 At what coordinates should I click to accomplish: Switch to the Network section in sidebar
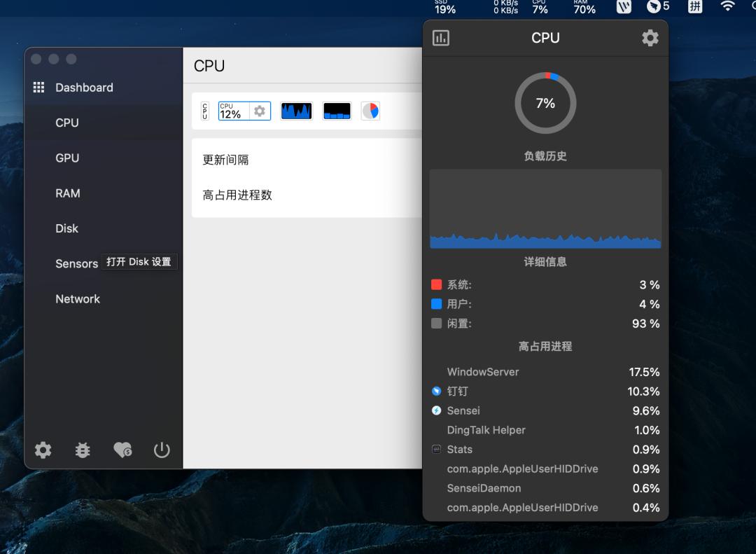point(77,299)
